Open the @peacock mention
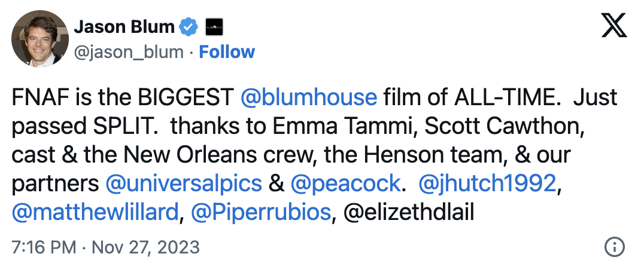Image resolution: width=644 pixels, height=263 pixels. point(345,184)
